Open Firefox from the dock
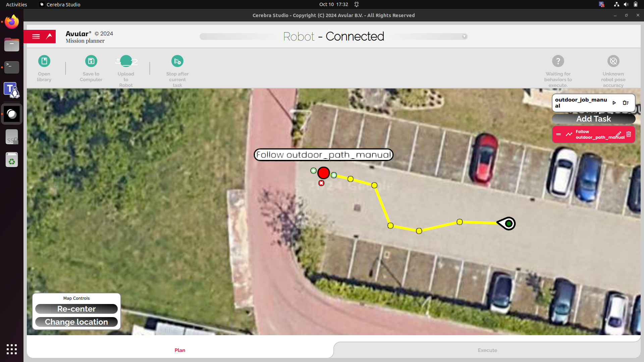This screenshot has width=644, height=362. (x=12, y=22)
